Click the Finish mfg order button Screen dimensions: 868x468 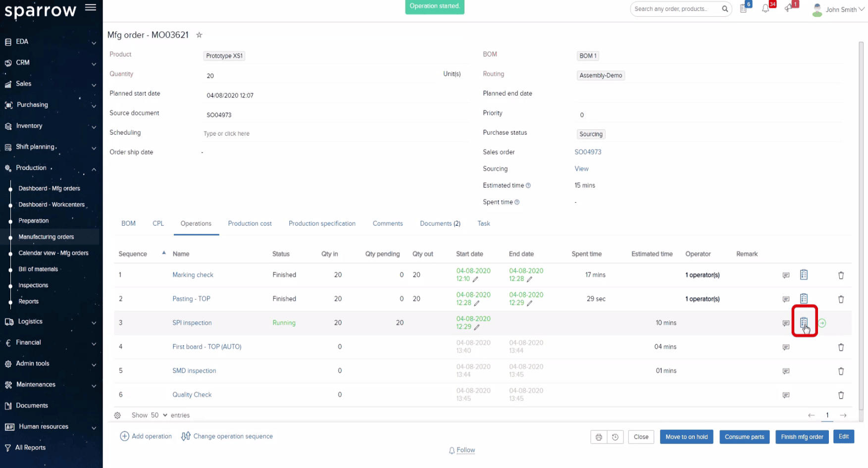click(802, 437)
